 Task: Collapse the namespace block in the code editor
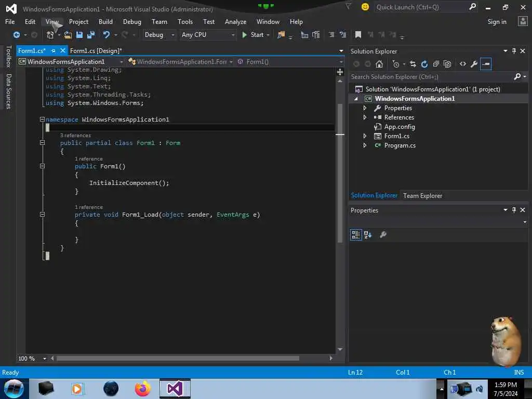point(42,119)
